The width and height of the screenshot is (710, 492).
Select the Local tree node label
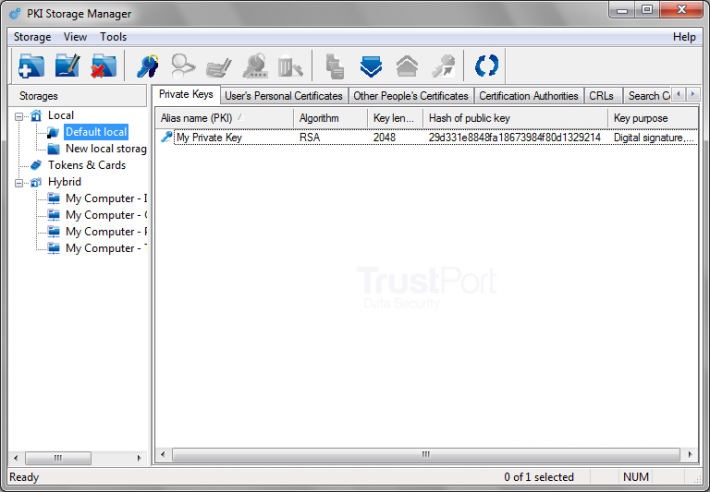(61, 115)
